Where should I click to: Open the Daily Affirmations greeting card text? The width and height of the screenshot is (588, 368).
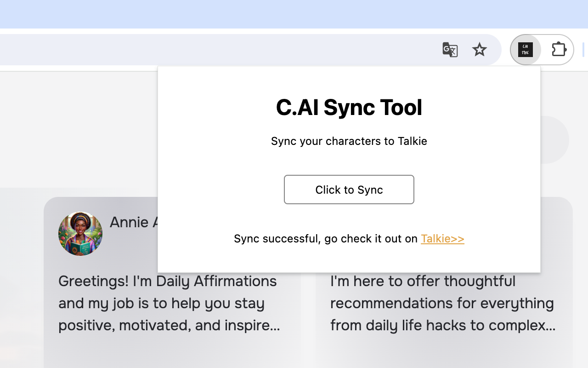point(169,303)
